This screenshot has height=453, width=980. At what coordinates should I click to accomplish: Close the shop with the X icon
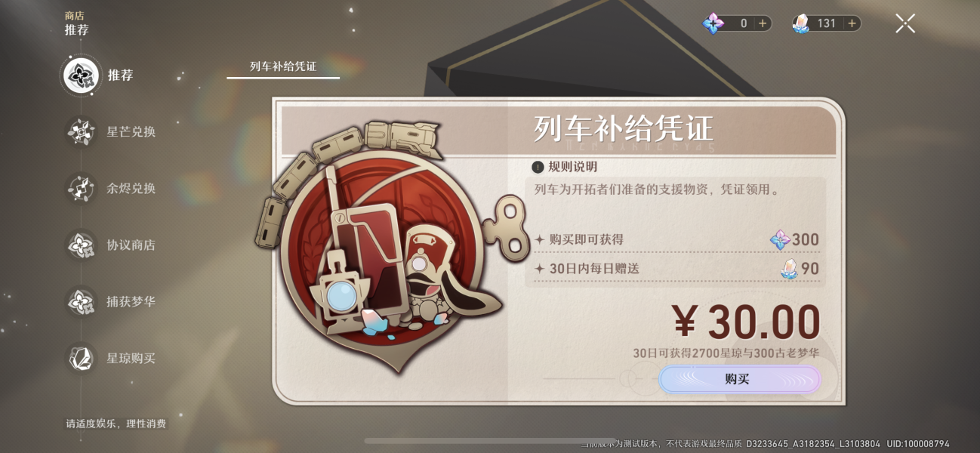coord(905,23)
